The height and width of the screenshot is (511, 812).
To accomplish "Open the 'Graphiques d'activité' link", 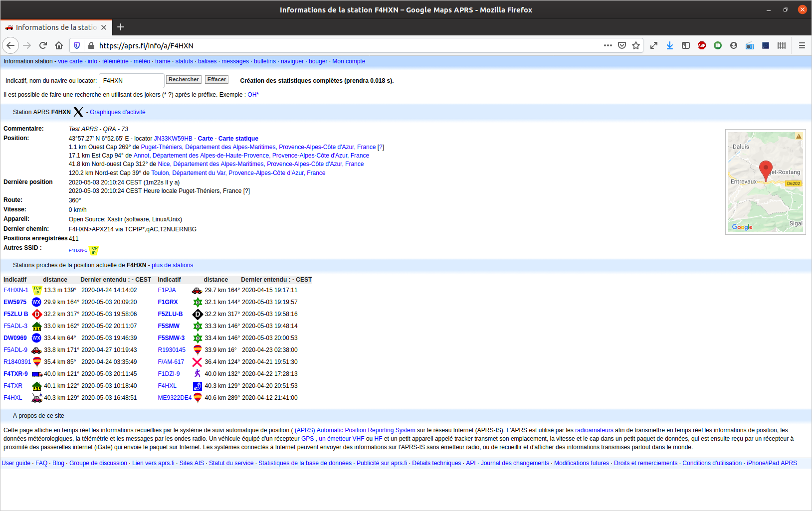I will pyautogui.click(x=118, y=112).
